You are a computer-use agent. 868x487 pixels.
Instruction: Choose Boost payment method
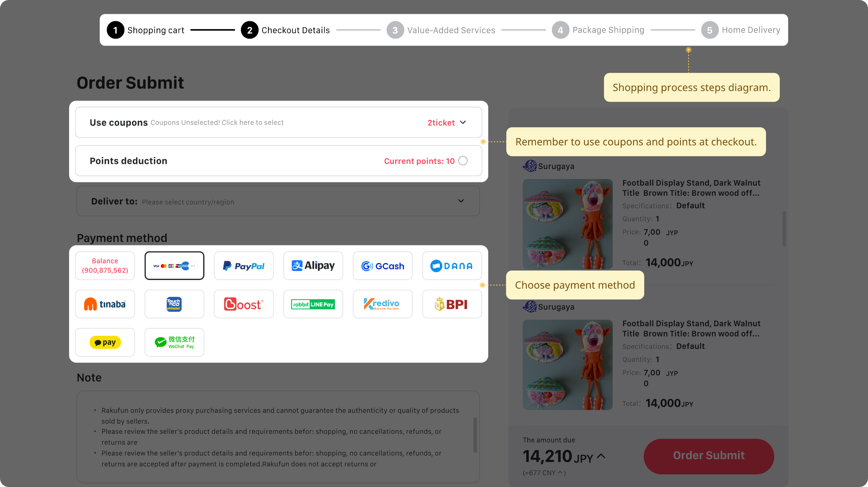coord(244,304)
